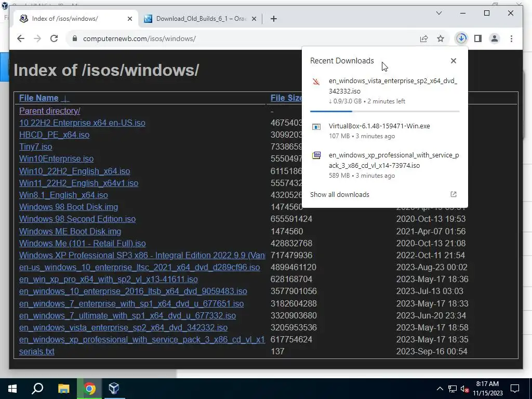Image resolution: width=532 pixels, height=399 pixels.
Task: Download Windows 98 Boot Disk.img
Action: click(x=69, y=207)
